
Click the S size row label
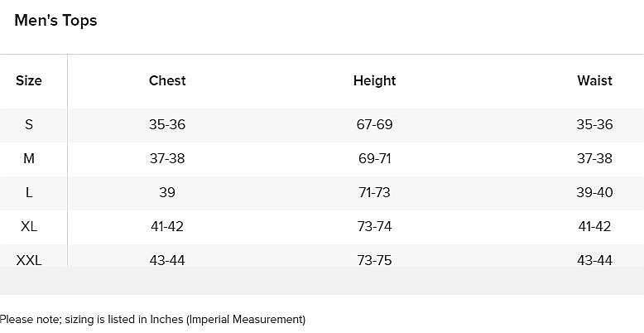tap(29, 124)
